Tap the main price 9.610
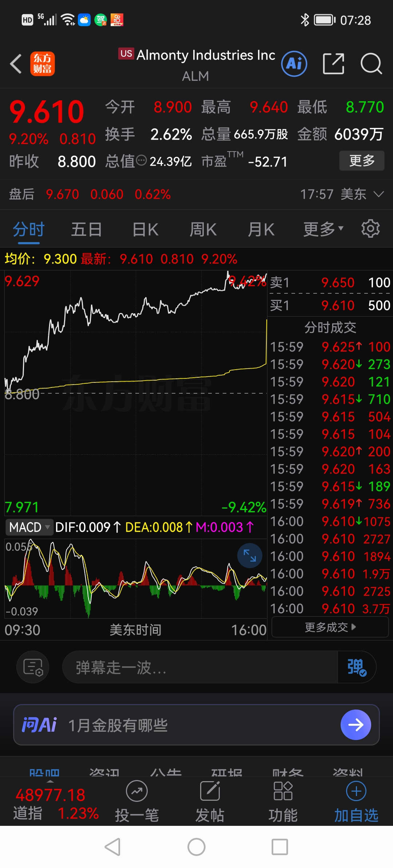Image resolution: width=393 pixels, height=868 pixels. pyautogui.click(x=47, y=112)
